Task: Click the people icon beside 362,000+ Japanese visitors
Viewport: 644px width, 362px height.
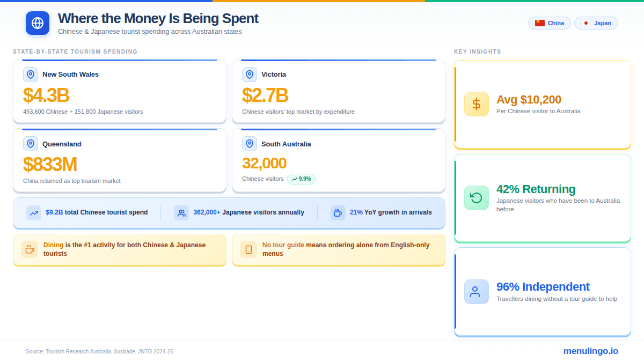Action: click(181, 213)
